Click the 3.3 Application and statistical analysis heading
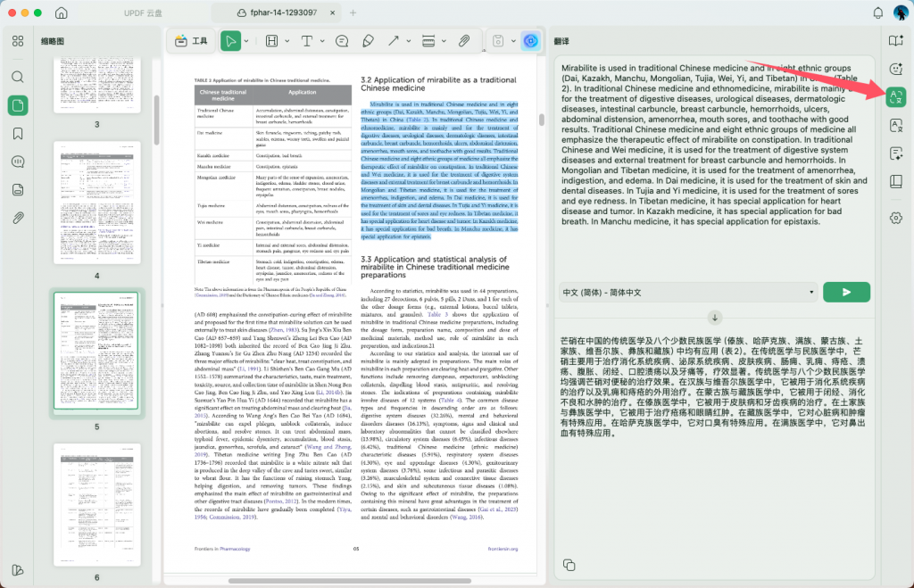 coord(435,267)
